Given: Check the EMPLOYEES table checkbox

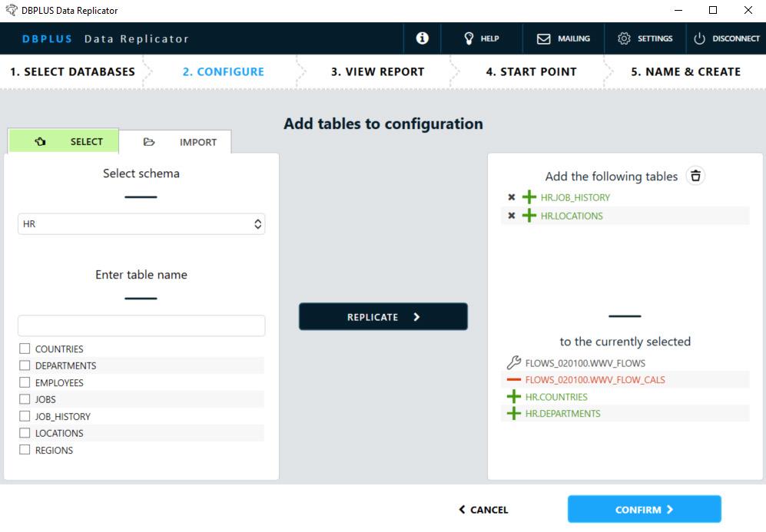Looking at the screenshot, I should click(25, 382).
